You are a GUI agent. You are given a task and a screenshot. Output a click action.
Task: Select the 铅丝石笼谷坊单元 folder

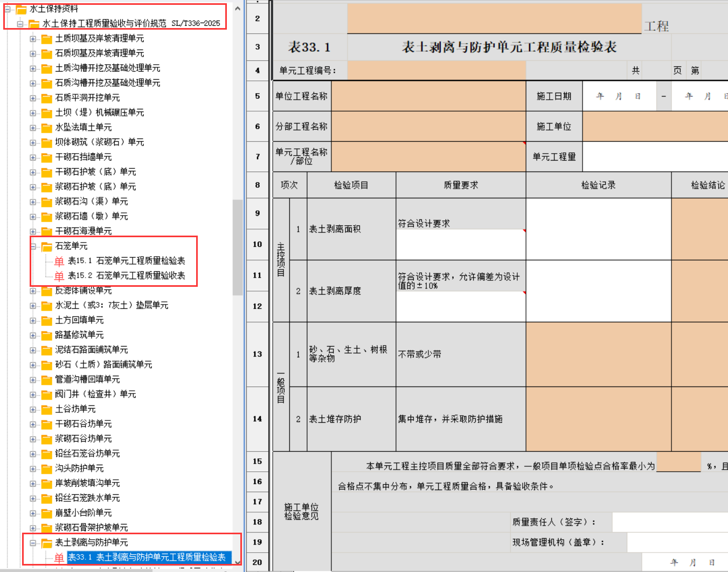click(87, 454)
